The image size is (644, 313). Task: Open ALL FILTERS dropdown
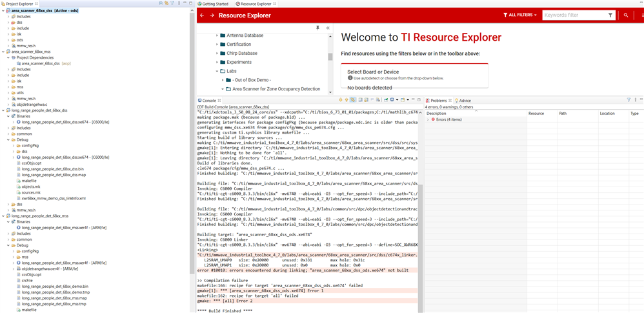pyautogui.click(x=520, y=15)
